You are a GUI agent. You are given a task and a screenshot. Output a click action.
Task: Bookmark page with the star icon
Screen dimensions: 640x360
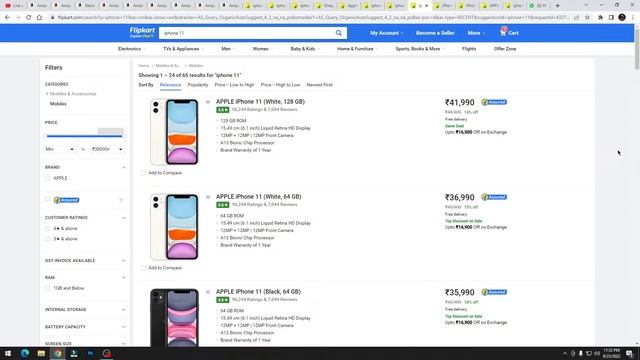coord(587,18)
